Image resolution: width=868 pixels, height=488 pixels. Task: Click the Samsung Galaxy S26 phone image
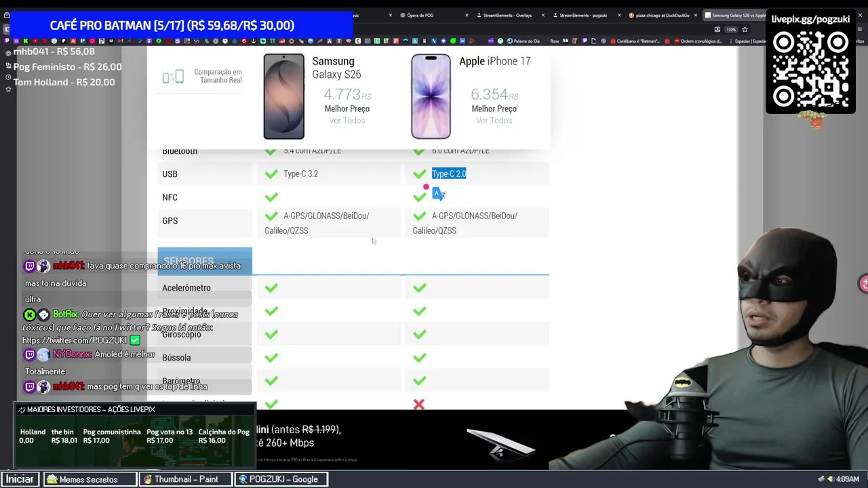click(283, 96)
